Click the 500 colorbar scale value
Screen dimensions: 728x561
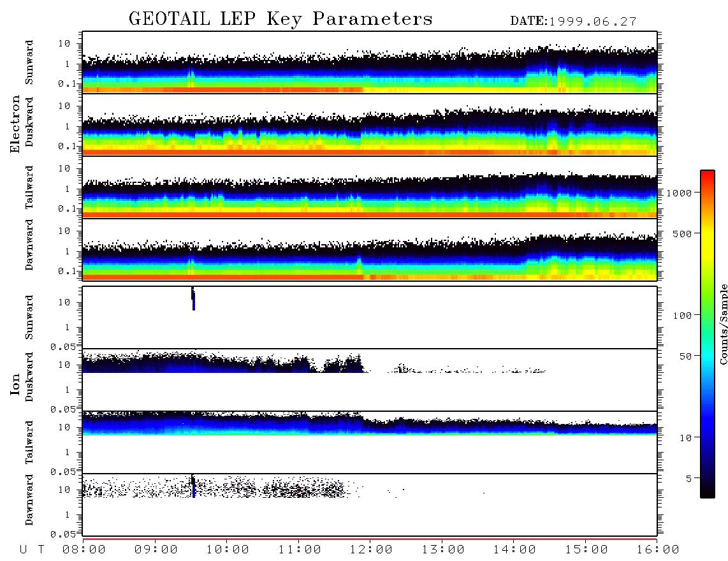point(682,234)
